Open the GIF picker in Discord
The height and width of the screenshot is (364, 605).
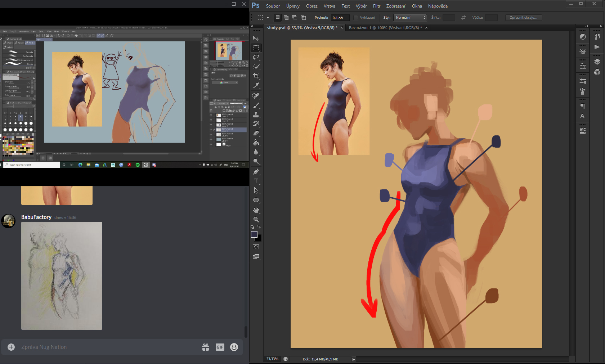[x=220, y=347]
